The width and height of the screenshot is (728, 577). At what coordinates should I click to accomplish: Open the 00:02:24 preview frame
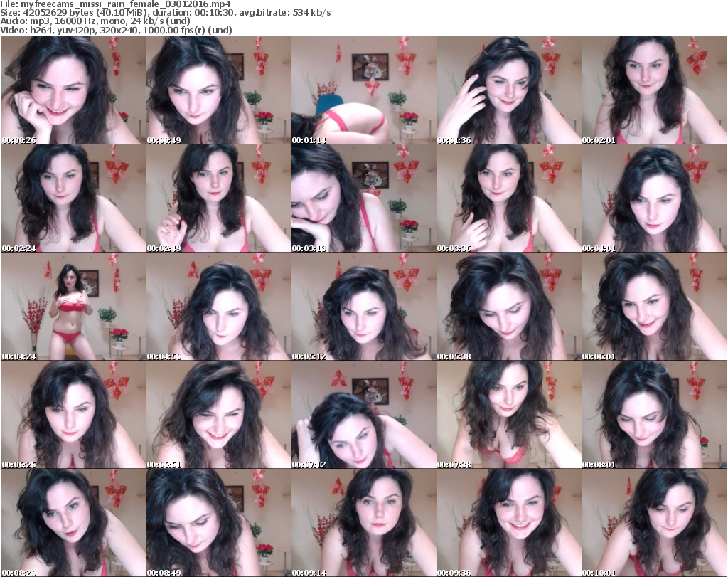pyautogui.click(x=74, y=198)
